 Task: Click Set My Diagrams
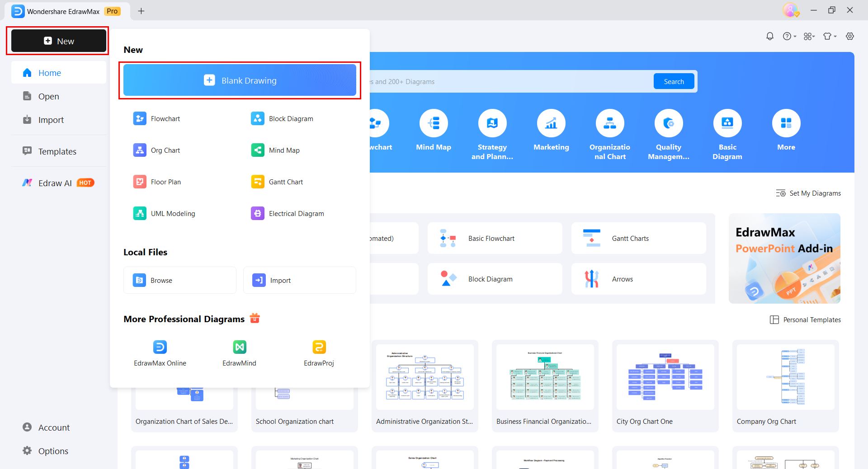[808, 193]
